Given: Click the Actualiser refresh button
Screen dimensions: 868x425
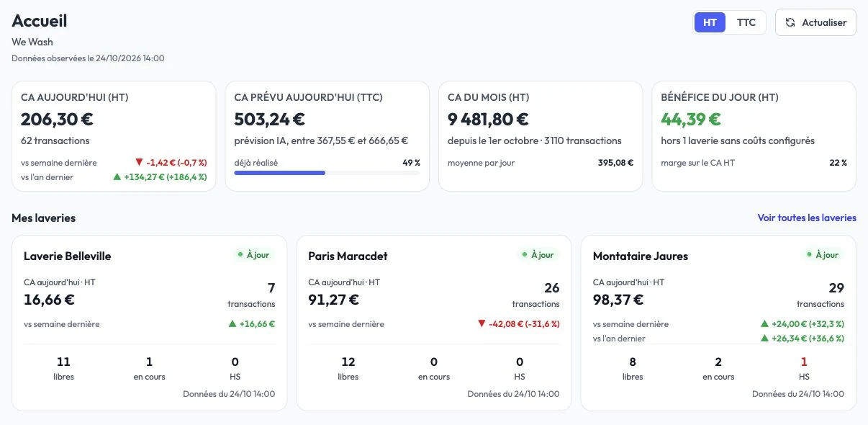Looking at the screenshot, I should (x=815, y=22).
